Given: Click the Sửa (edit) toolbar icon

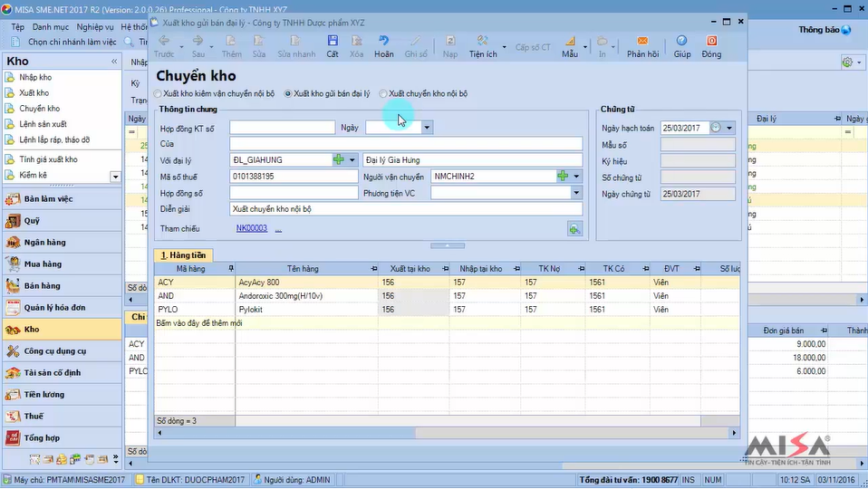Looking at the screenshot, I should 258,41.
